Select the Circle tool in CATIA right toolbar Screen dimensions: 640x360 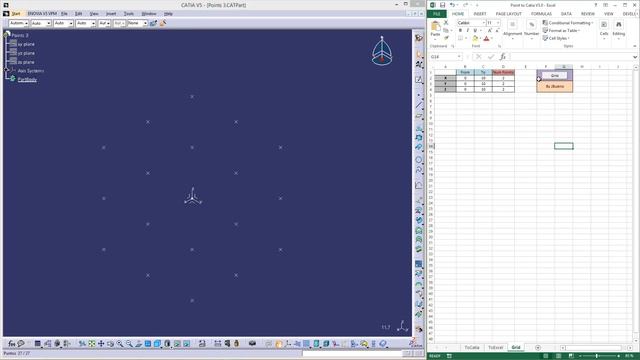pos(419,160)
